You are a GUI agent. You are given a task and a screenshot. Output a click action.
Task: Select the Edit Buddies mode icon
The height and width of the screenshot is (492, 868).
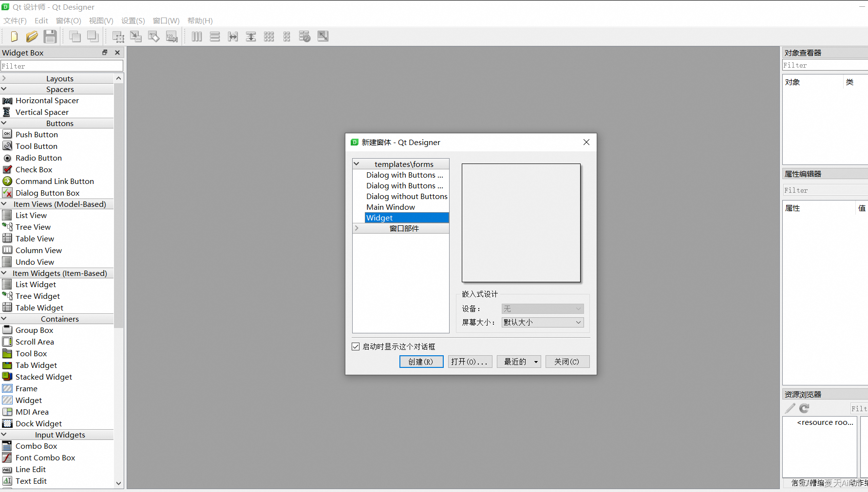coord(154,36)
